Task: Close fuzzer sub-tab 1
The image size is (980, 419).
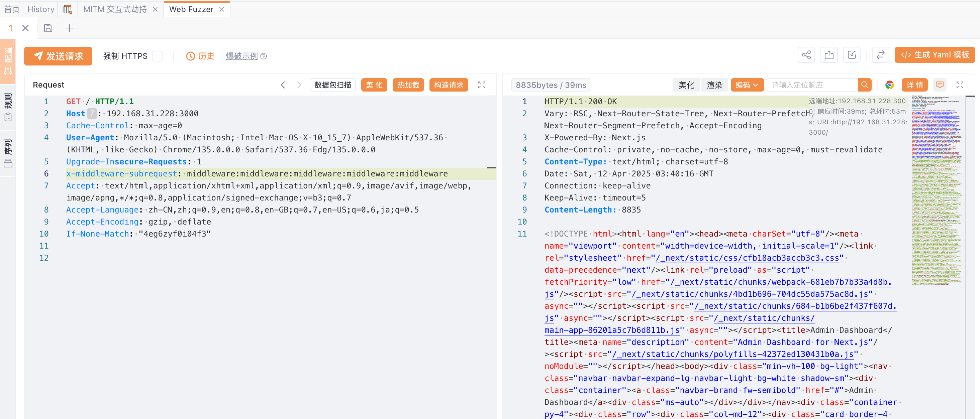Action: pyautogui.click(x=25, y=28)
